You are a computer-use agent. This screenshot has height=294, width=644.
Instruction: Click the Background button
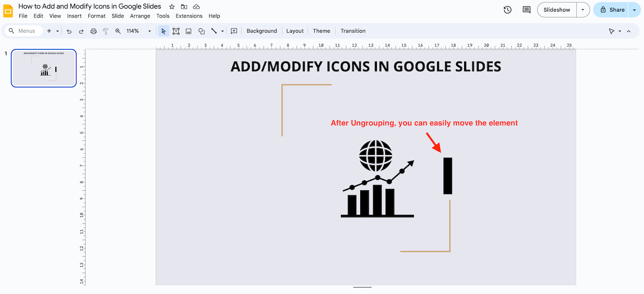pyautogui.click(x=261, y=31)
